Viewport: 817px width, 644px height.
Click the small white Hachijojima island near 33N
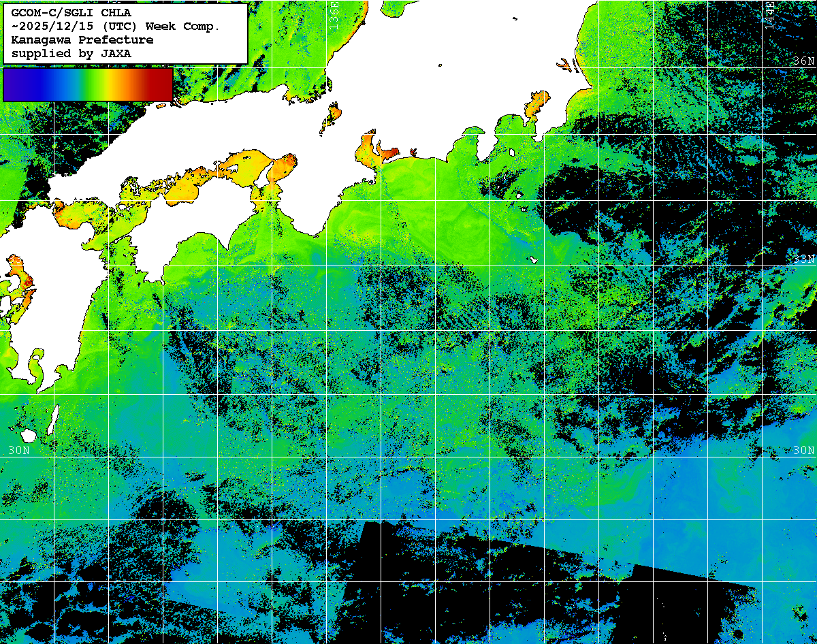click(534, 259)
